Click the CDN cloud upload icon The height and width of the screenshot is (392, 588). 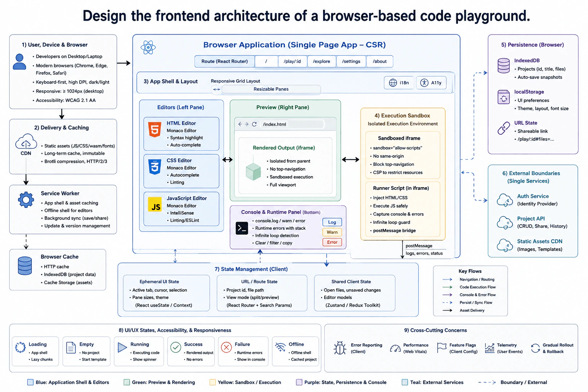[26, 141]
